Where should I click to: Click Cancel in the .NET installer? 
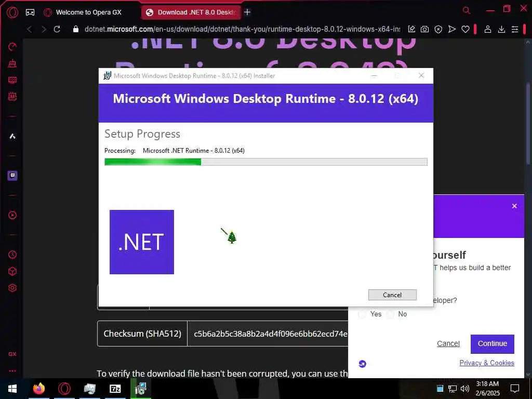click(x=393, y=295)
